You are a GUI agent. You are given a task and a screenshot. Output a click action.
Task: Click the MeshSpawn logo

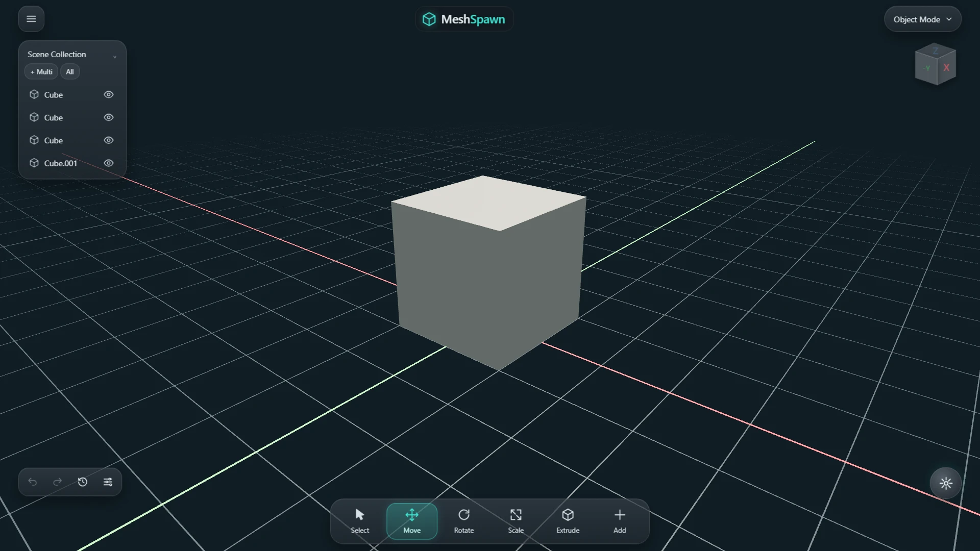464,19
